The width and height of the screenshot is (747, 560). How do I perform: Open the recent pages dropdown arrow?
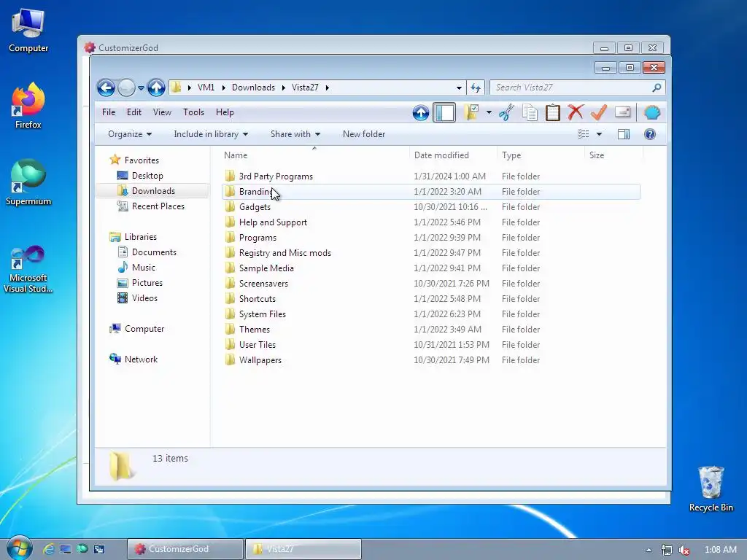[x=141, y=88]
